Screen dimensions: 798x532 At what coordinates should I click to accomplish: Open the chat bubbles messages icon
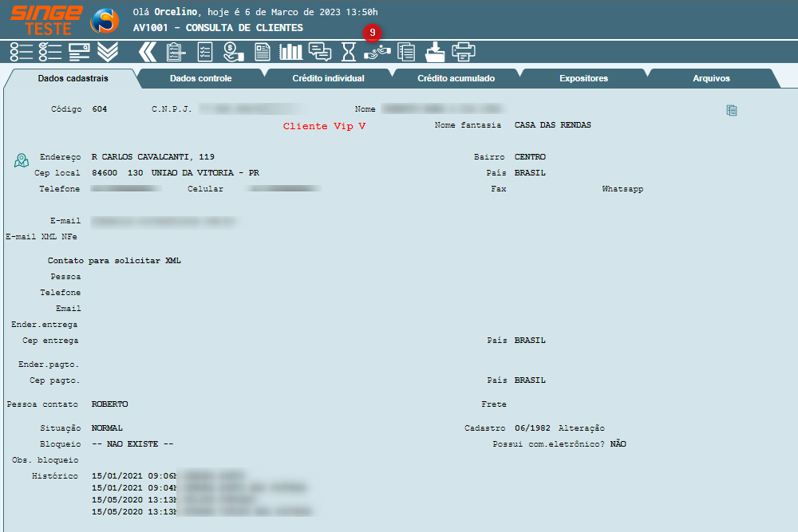(x=320, y=53)
